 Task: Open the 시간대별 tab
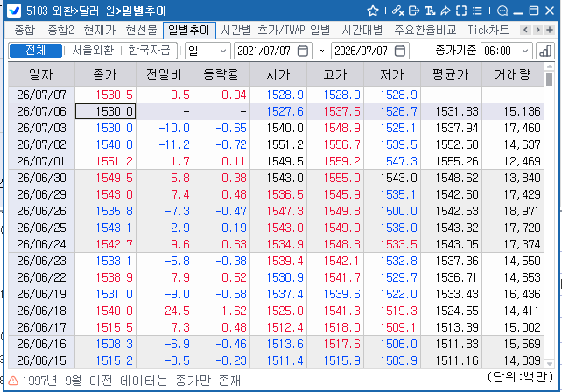[362, 30]
